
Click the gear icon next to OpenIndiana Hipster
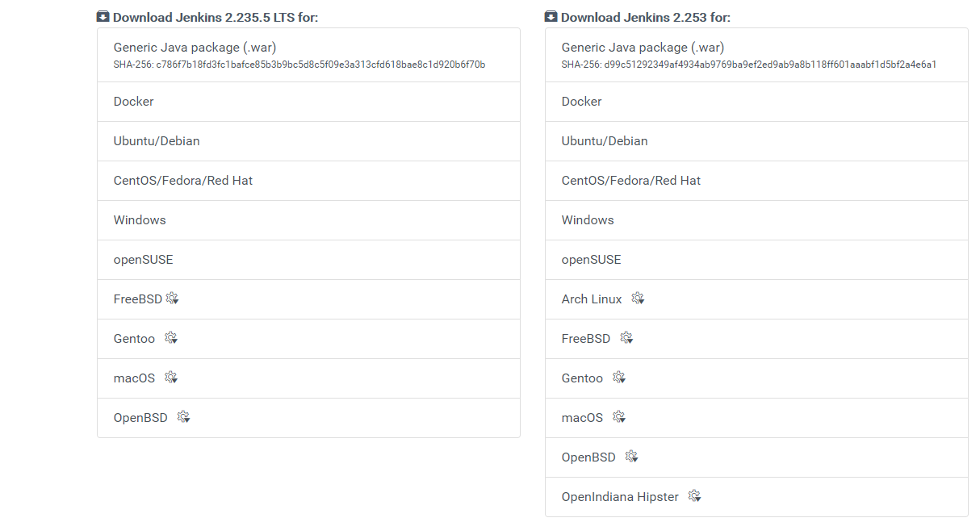(694, 496)
